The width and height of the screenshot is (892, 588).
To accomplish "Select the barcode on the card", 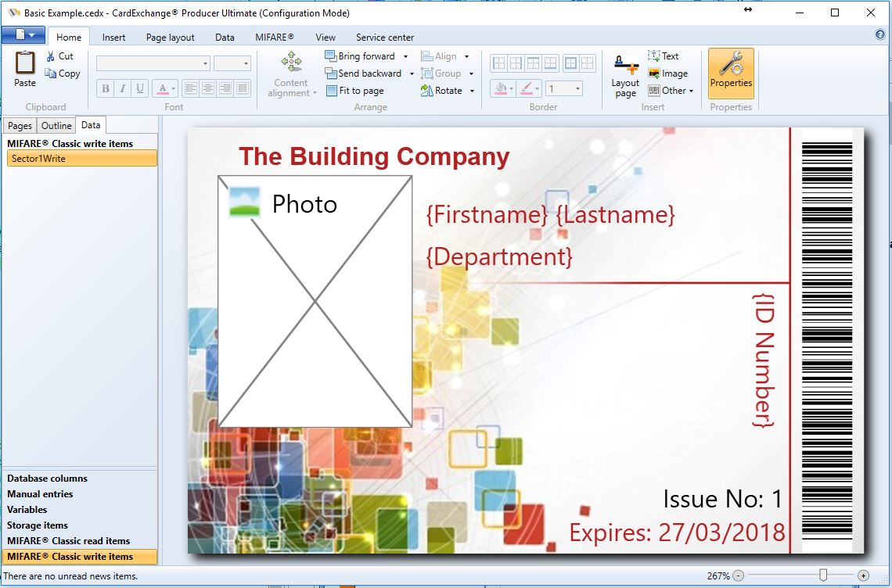I will 827,341.
